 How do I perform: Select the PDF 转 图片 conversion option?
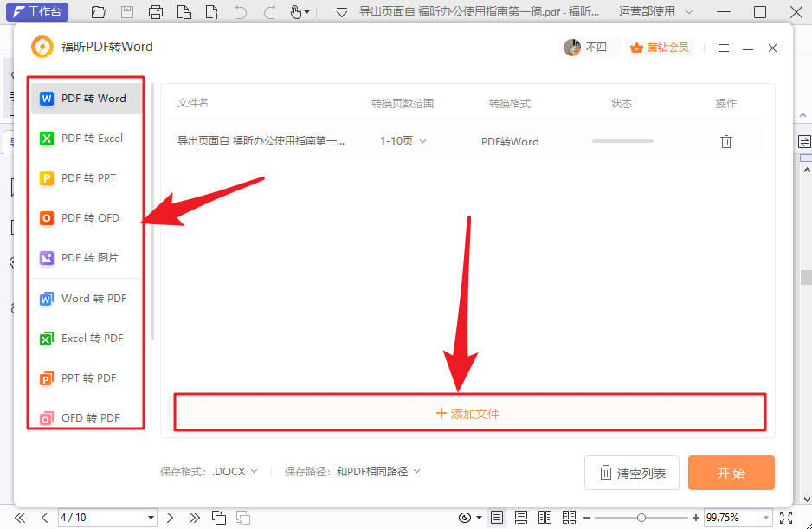86,257
